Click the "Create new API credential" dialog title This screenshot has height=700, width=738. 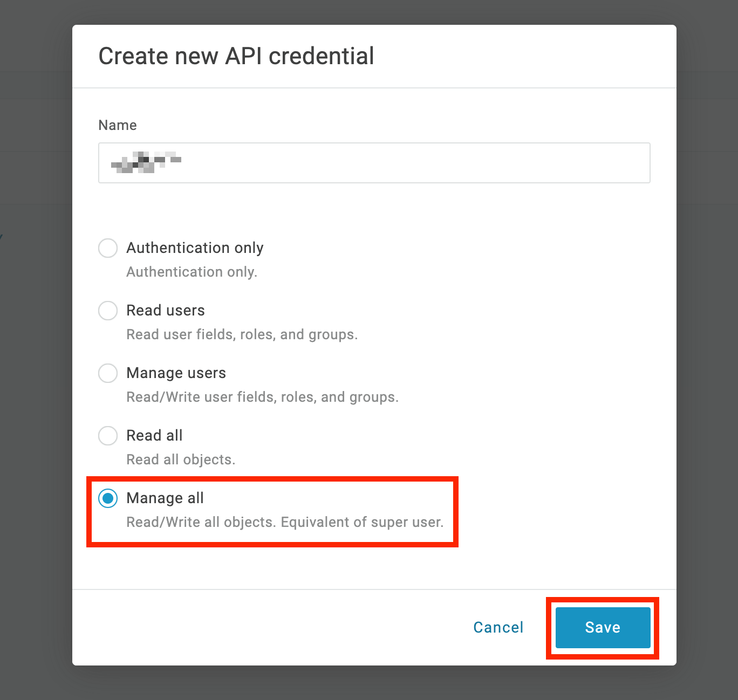[236, 56]
